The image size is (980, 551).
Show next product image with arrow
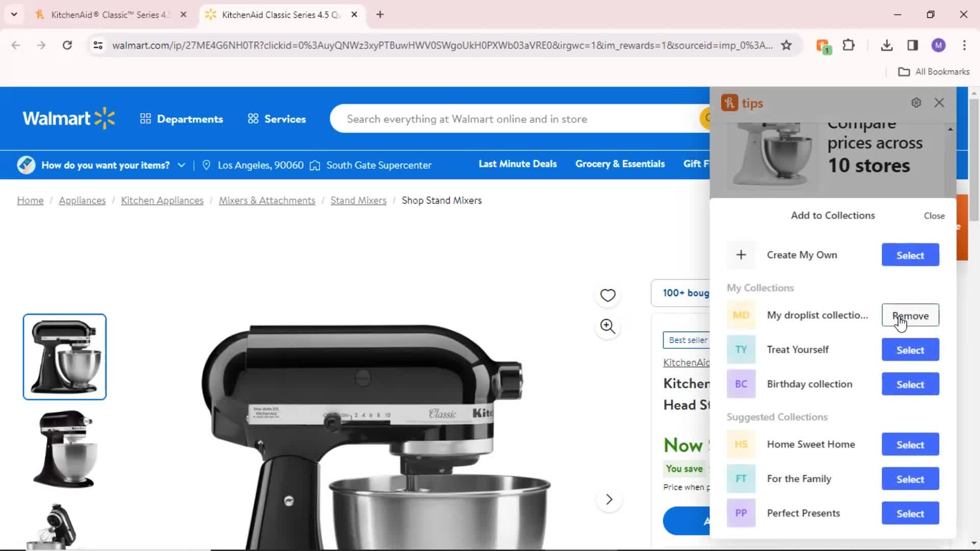point(608,499)
